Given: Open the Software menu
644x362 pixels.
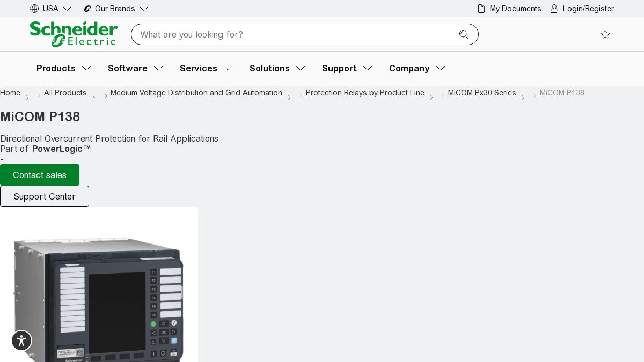Looking at the screenshot, I should click(128, 68).
